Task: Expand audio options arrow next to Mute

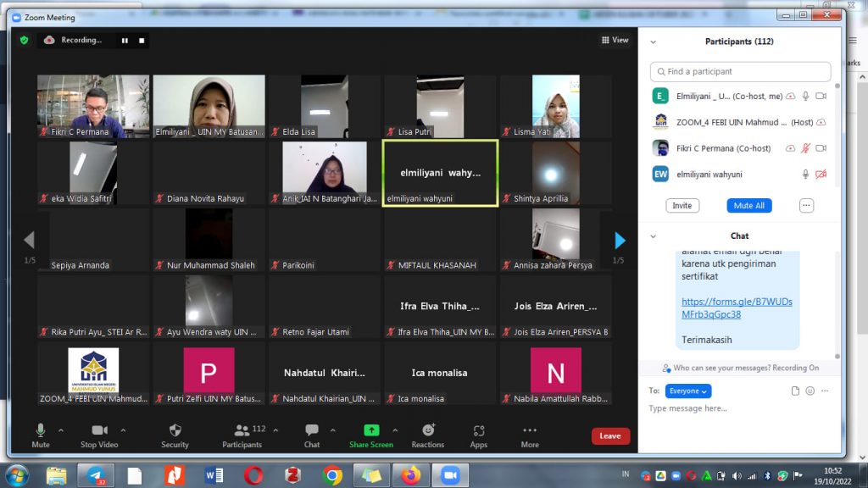Action: [60, 430]
